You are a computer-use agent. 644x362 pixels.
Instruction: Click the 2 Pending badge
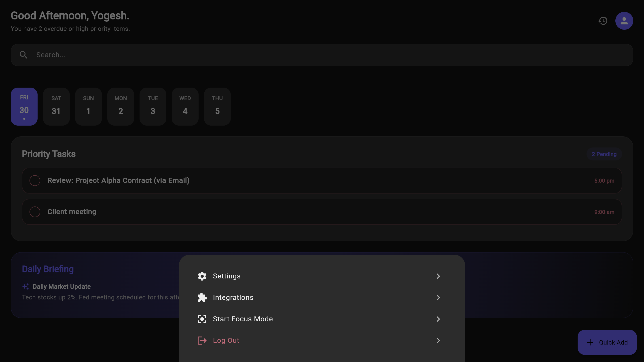(x=604, y=154)
